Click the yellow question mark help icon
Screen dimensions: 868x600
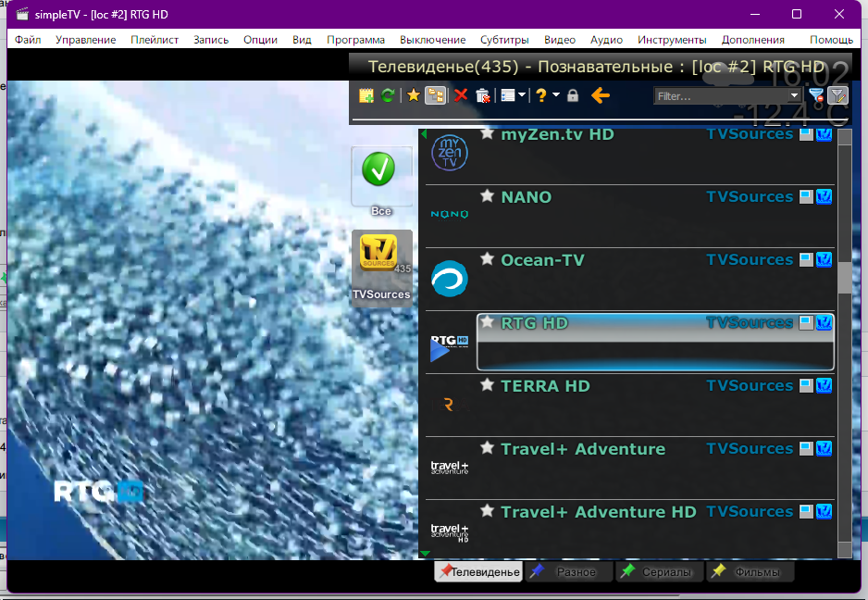(x=541, y=95)
